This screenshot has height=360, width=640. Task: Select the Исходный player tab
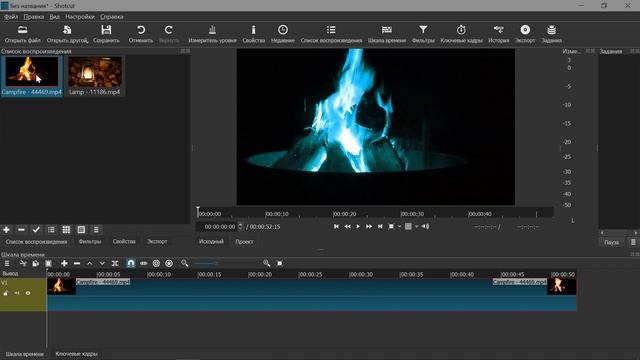point(211,242)
